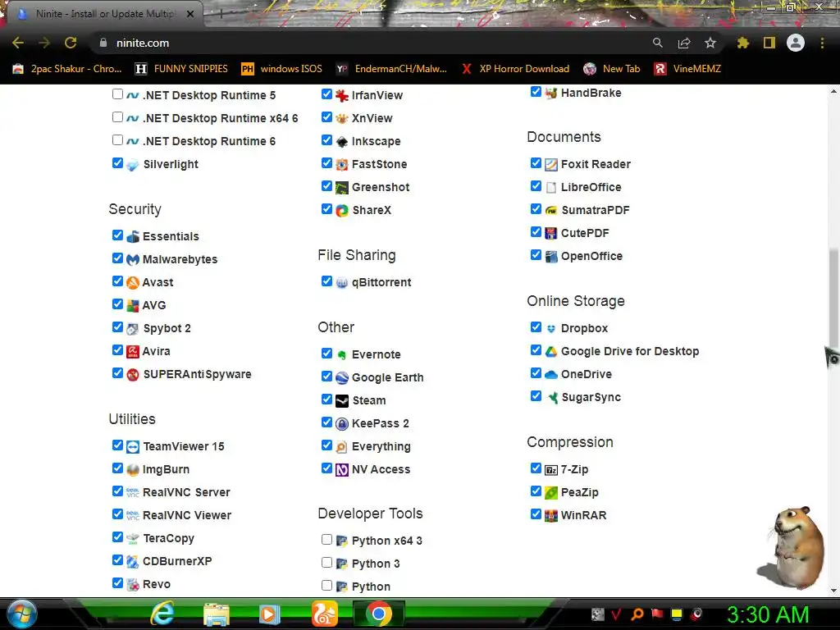The image size is (840, 630).
Task: Click the OneDrive cloud icon
Action: pos(551,375)
